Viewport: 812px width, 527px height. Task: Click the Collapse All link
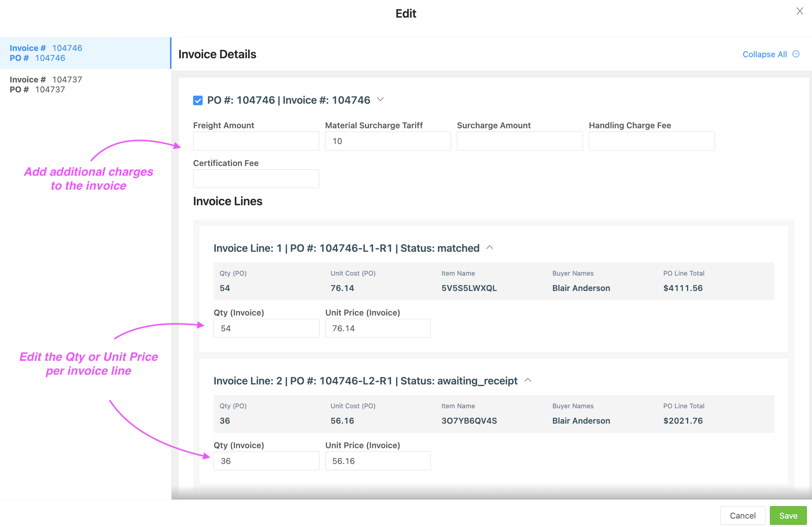click(765, 54)
